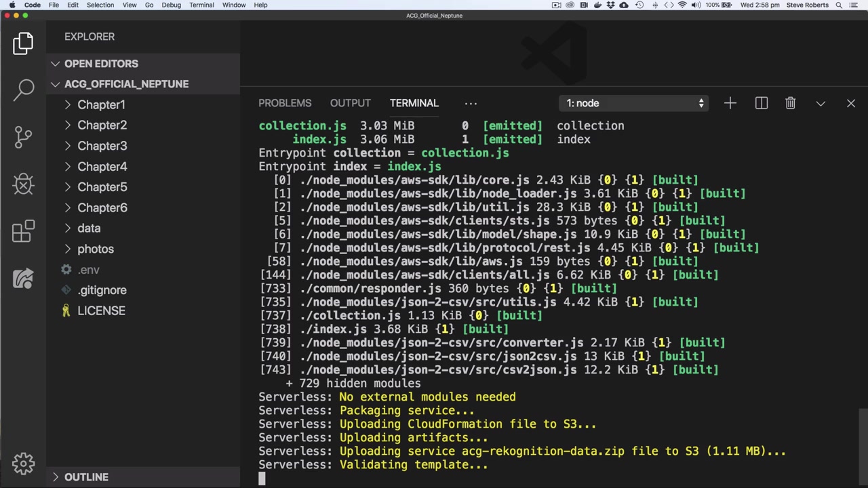The width and height of the screenshot is (868, 488).
Task: Open the Search view icon
Action: [x=23, y=89]
